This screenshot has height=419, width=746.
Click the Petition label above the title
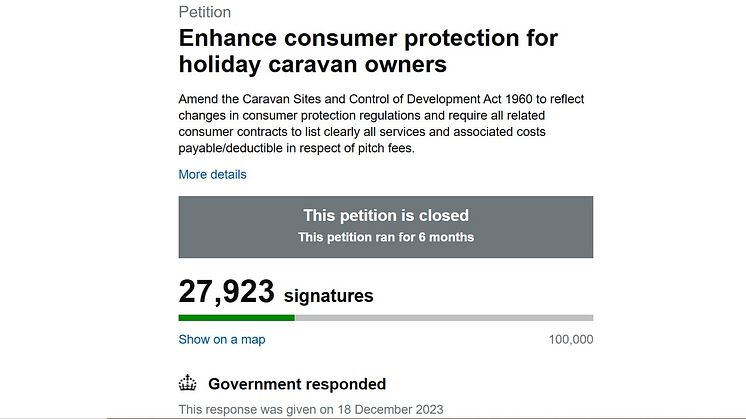point(204,13)
